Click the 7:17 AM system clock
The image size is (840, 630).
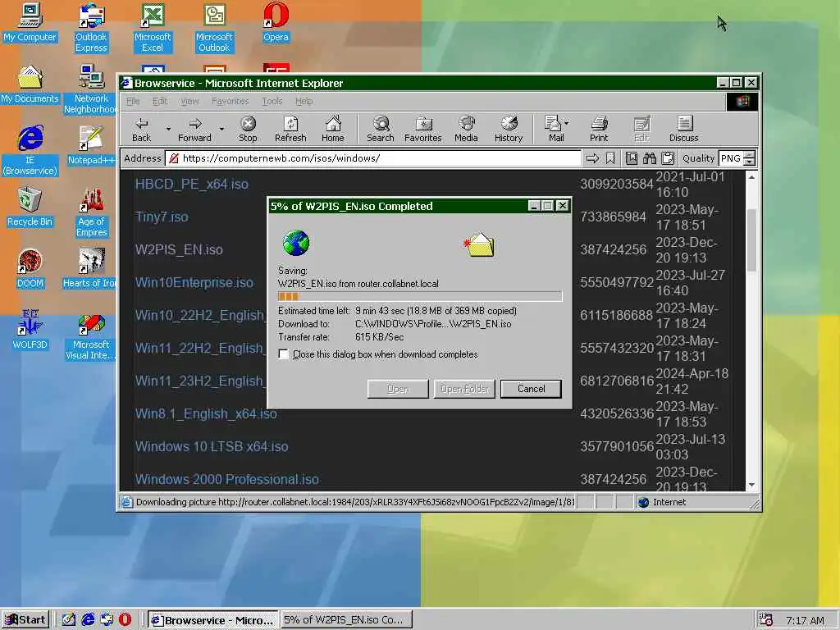(805, 620)
